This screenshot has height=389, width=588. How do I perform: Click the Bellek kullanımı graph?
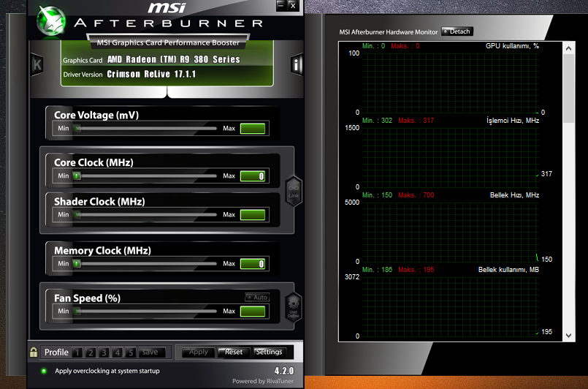pos(451,306)
